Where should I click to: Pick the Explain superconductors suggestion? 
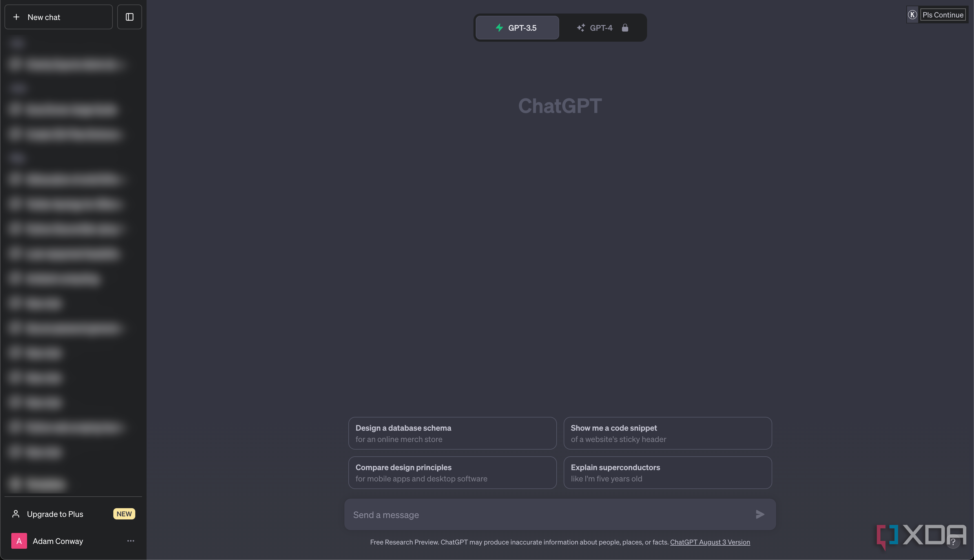pos(668,473)
